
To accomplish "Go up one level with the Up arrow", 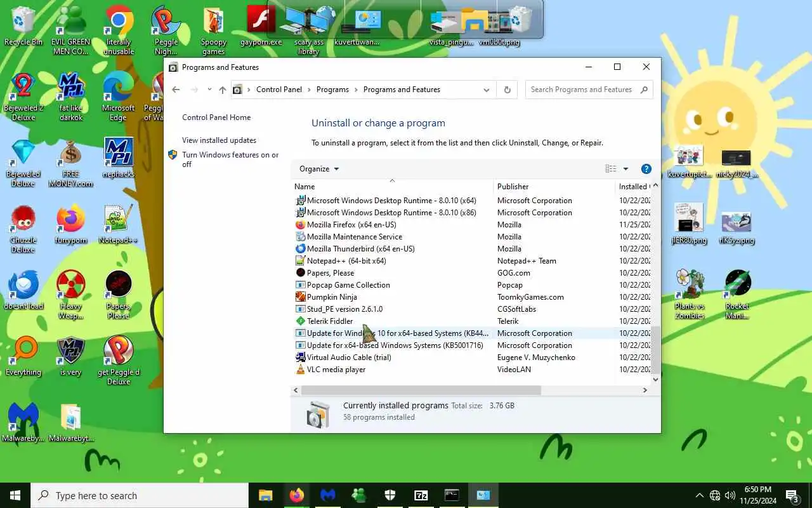I will tap(223, 90).
